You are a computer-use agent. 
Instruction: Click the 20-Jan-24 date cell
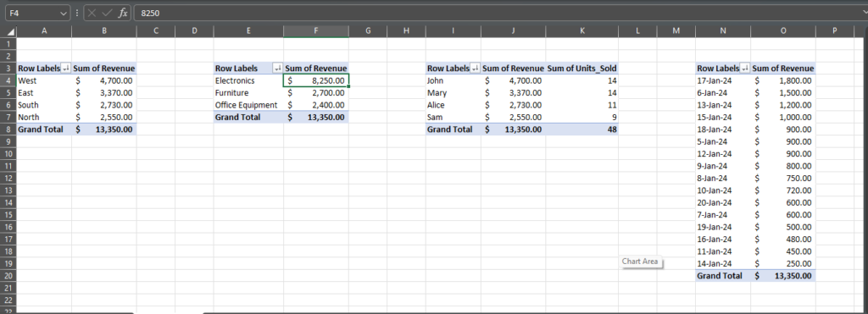click(723, 202)
